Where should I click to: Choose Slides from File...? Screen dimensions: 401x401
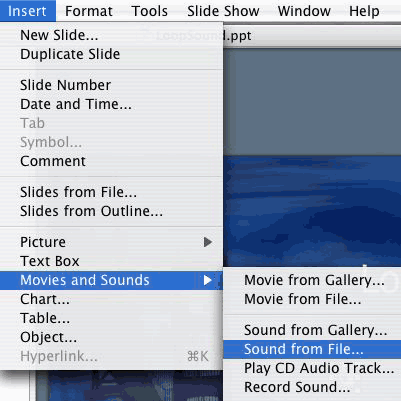(111, 192)
